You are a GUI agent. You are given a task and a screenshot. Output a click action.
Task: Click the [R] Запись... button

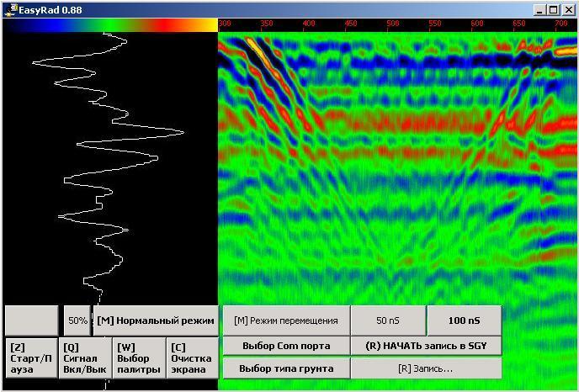426,368
